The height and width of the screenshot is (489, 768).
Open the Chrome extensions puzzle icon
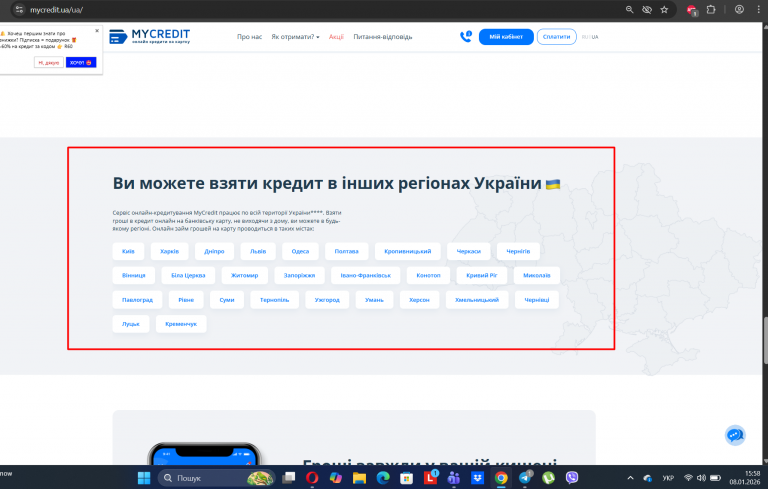click(x=711, y=9)
